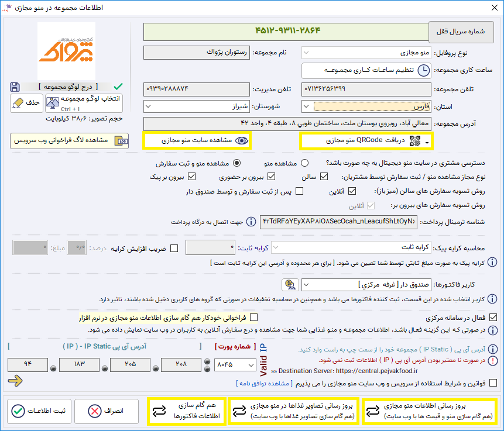Click the red warning icon for invalid IP
This screenshot has width=504, height=431.
(492, 361)
